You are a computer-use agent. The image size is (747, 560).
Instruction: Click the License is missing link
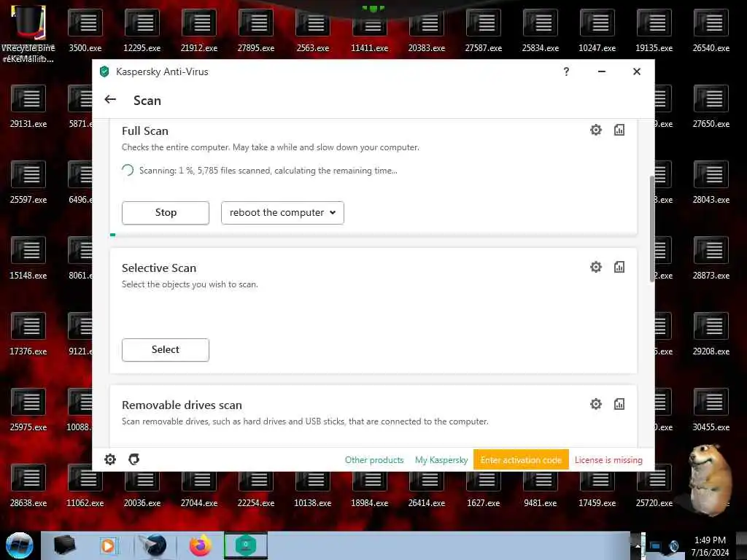[608, 460]
